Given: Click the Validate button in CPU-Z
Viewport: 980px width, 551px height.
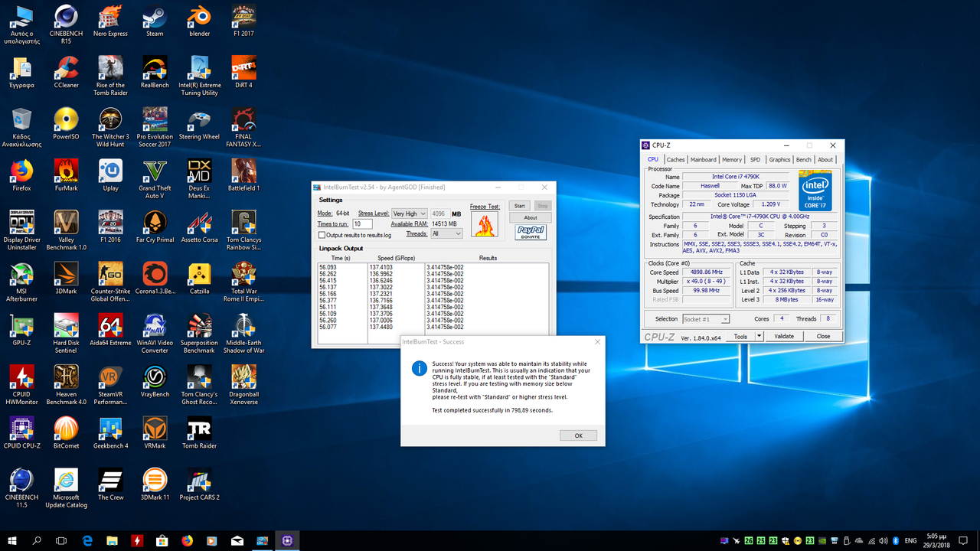Looking at the screenshot, I should pos(784,336).
